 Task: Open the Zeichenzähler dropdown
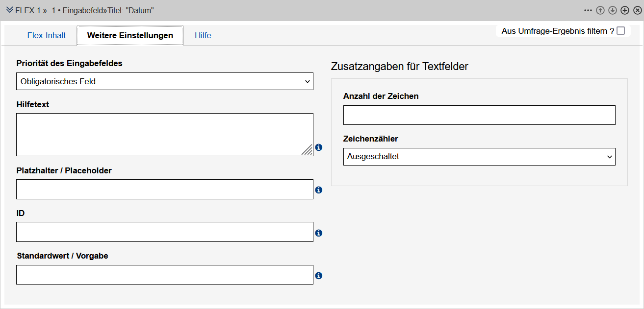[479, 157]
